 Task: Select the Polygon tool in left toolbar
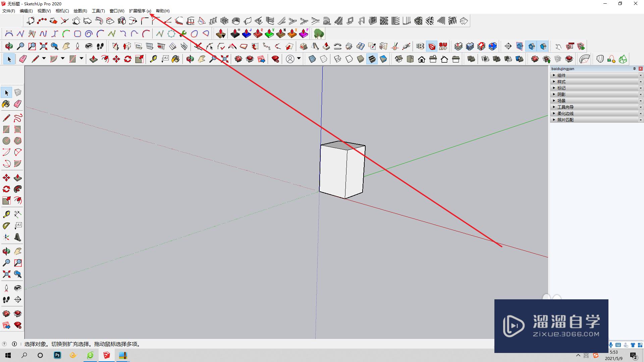tap(18, 141)
